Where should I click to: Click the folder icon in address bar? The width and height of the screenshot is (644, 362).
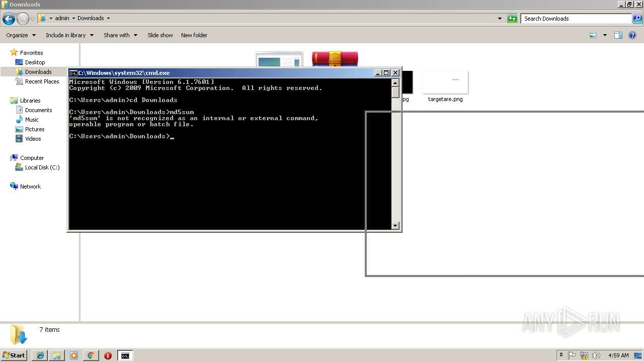[x=42, y=18]
